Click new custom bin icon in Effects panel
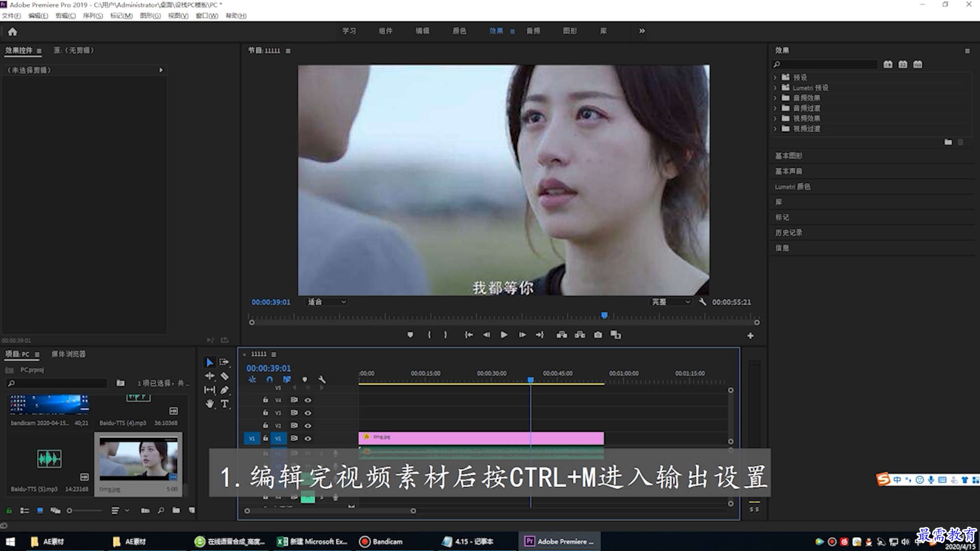The image size is (980, 551). [948, 142]
